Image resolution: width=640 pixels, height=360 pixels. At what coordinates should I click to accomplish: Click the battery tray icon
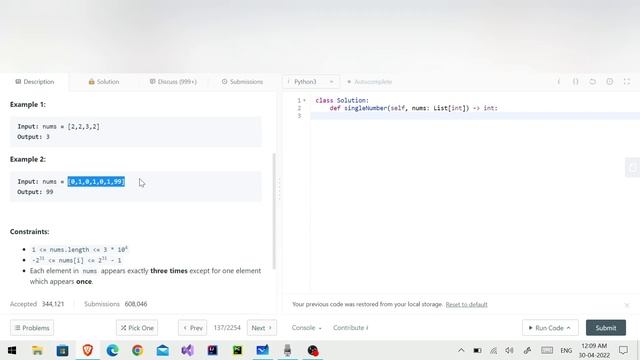[x=477, y=350]
